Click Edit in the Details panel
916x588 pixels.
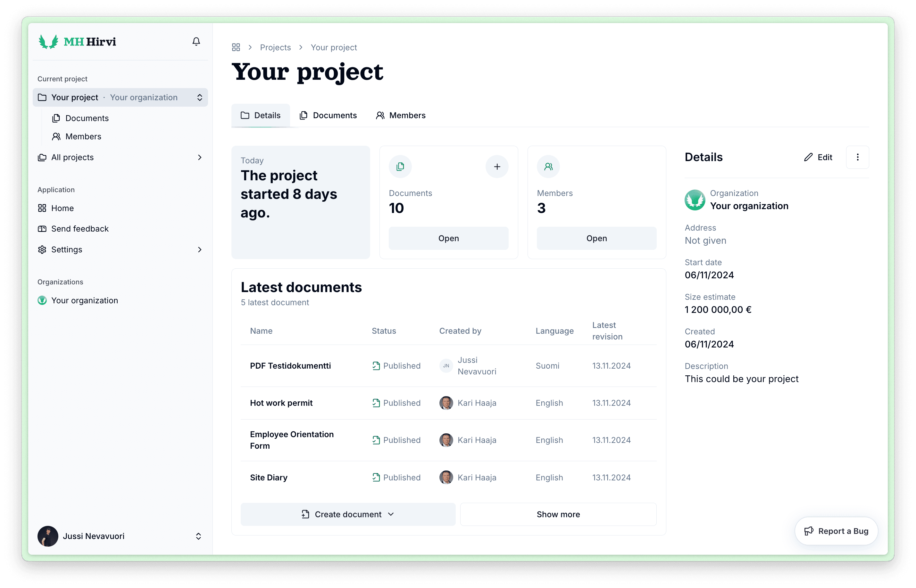point(818,157)
